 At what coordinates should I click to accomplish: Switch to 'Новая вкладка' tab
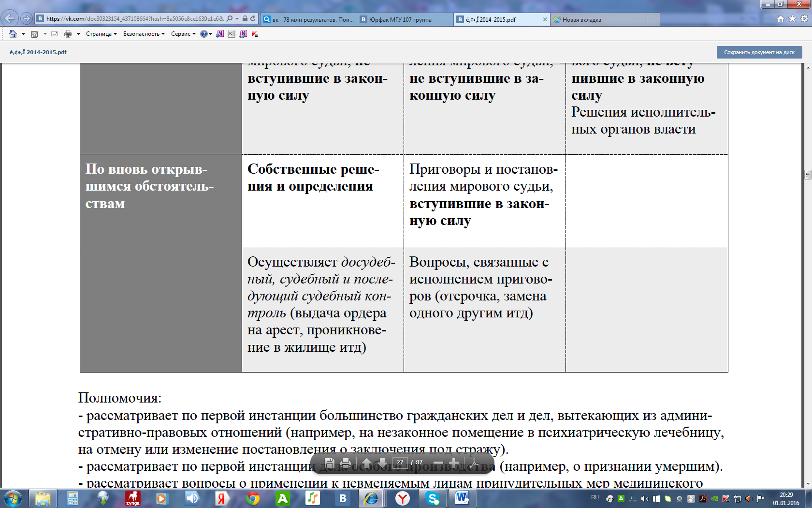[x=598, y=19]
